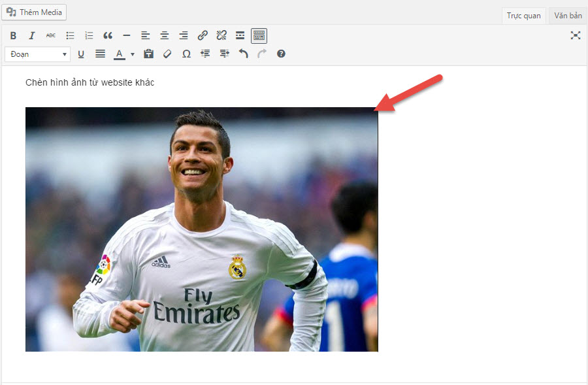
Task: Apply bold formatting
Action: [x=13, y=35]
